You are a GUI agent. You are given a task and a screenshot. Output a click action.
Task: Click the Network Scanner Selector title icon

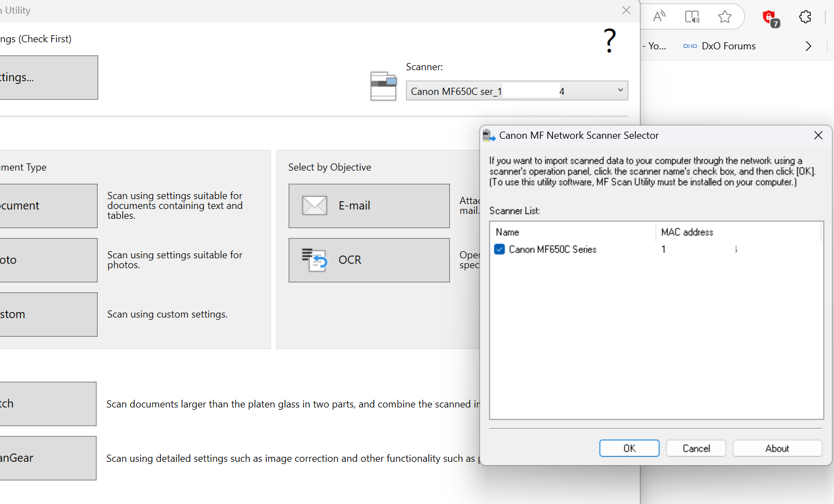tap(489, 135)
